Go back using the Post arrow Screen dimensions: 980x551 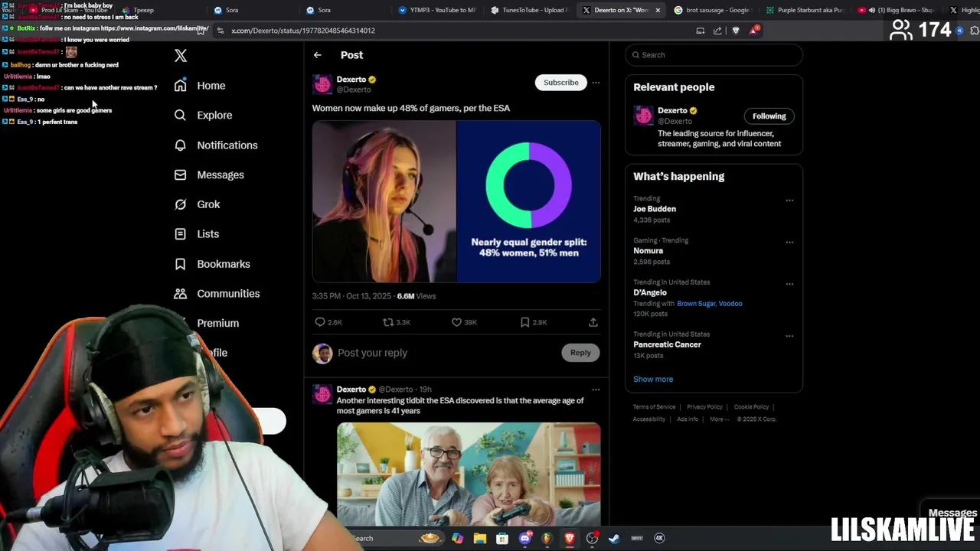click(317, 55)
